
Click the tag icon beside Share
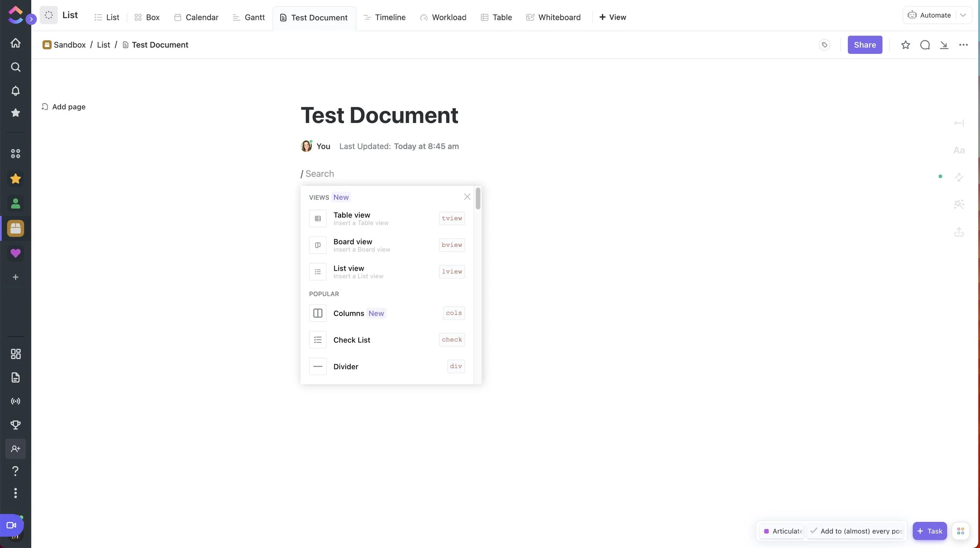pyautogui.click(x=824, y=45)
